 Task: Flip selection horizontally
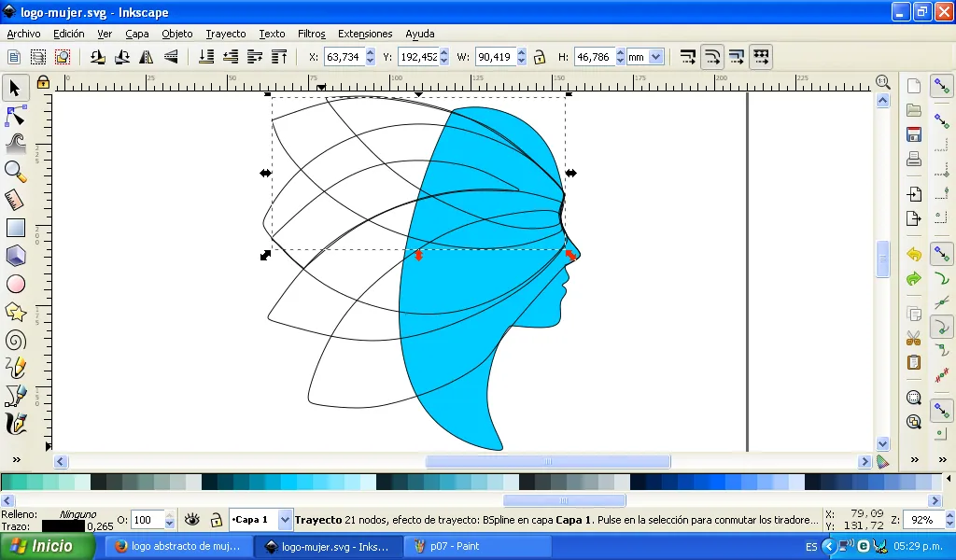(147, 57)
